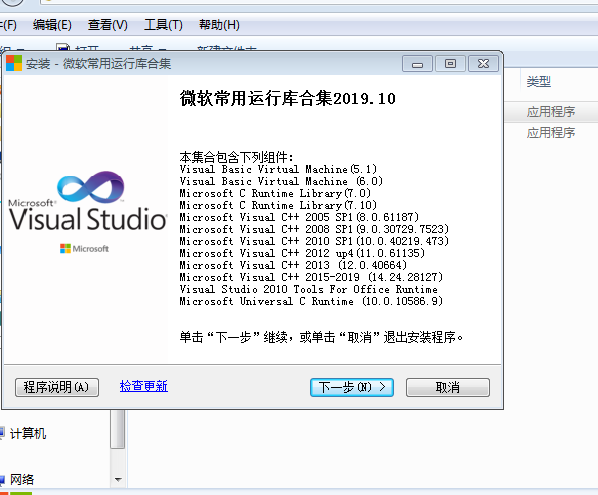
Task: Open 程序说明(A) in the installer
Action: tap(57, 387)
